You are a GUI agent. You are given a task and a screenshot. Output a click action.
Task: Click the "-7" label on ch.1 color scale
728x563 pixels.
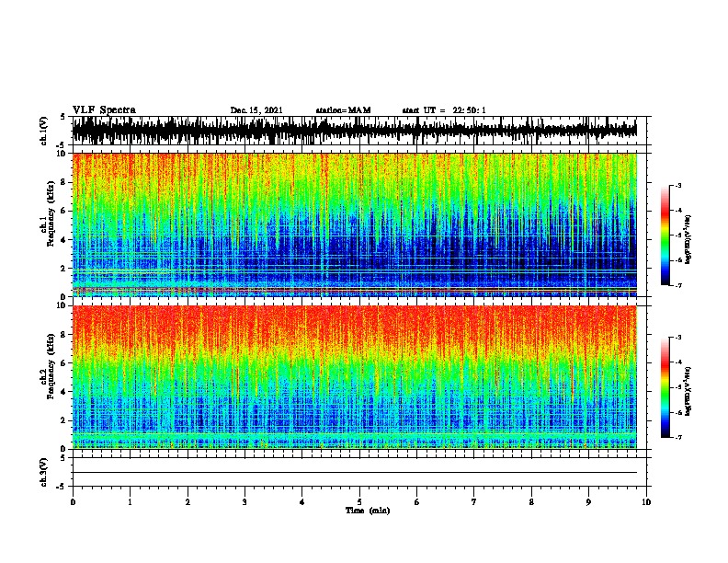(x=678, y=285)
